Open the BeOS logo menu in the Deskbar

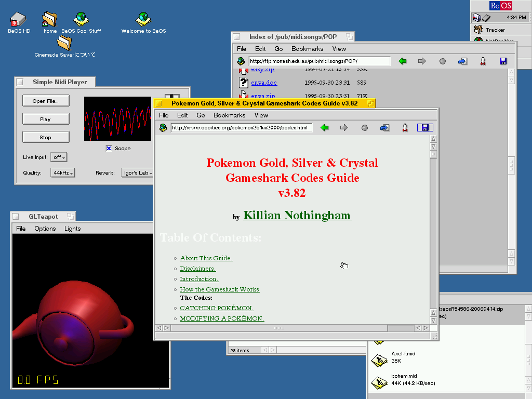point(500,6)
